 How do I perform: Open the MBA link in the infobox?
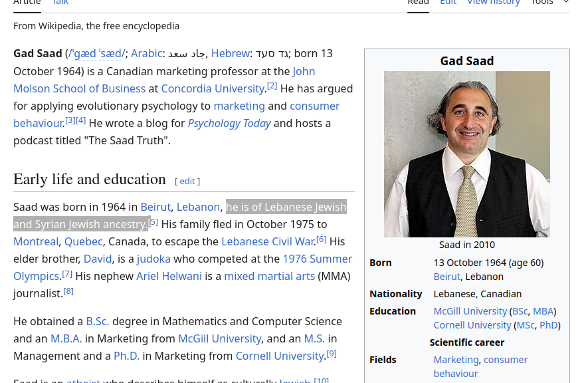pos(543,311)
